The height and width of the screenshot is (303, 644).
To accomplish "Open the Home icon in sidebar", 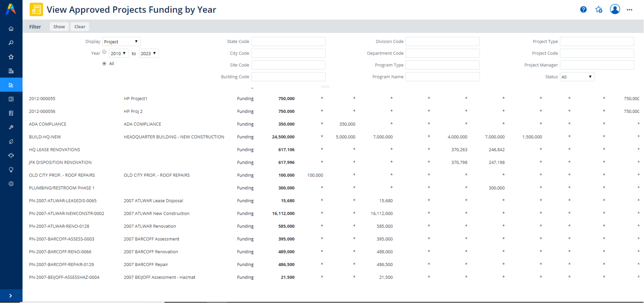I will (11, 29).
